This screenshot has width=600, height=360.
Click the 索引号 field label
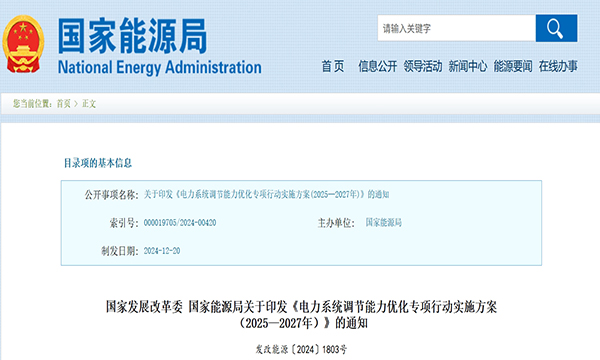124,223
